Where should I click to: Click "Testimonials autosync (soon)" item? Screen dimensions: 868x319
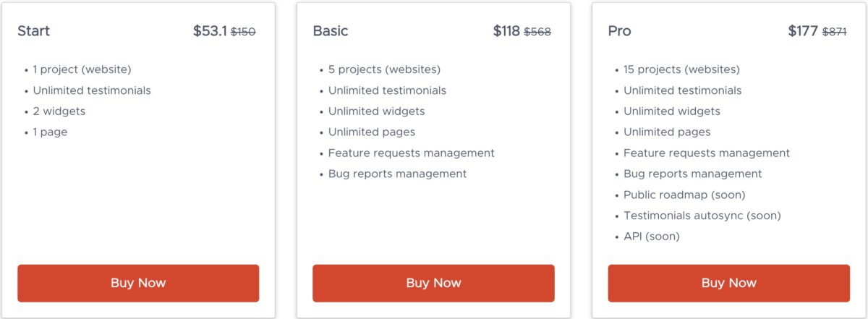tap(702, 216)
